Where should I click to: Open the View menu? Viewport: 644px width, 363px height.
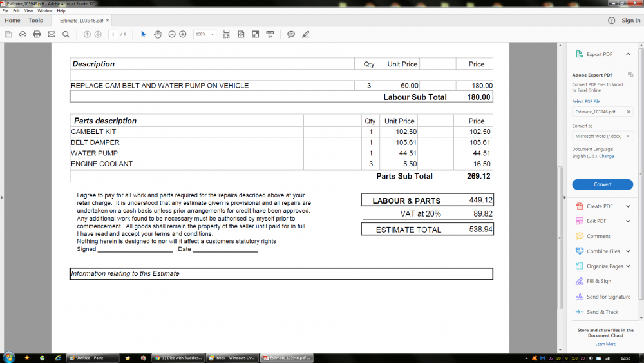point(28,11)
